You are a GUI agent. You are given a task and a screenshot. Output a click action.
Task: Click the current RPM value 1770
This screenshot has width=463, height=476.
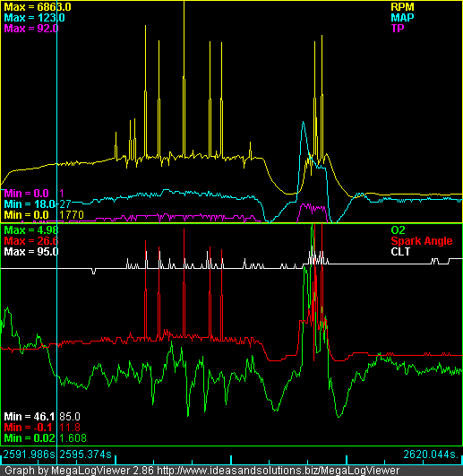(72, 215)
